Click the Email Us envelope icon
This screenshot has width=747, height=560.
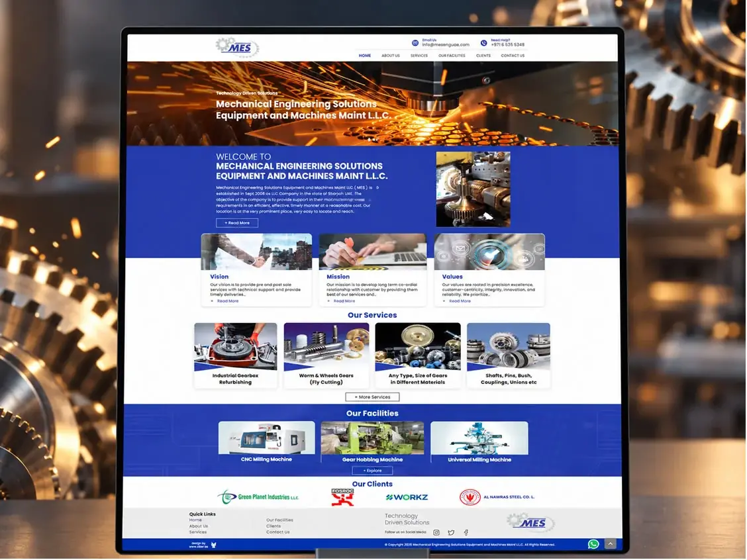(x=415, y=43)
